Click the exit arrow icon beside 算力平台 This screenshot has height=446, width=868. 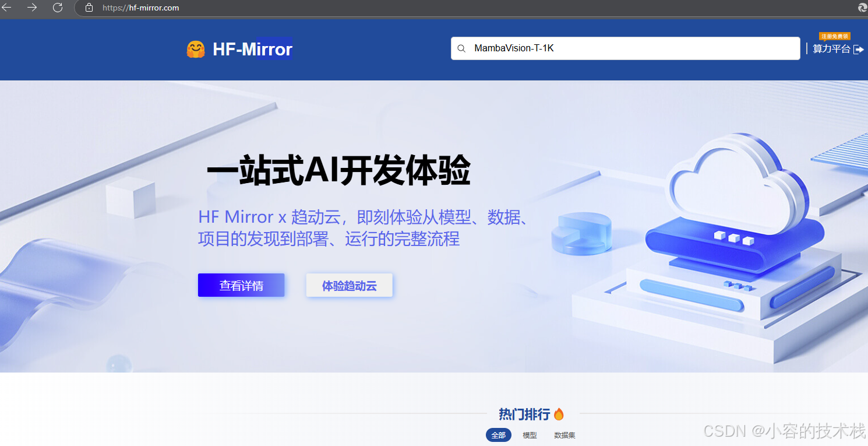point(858,50)
